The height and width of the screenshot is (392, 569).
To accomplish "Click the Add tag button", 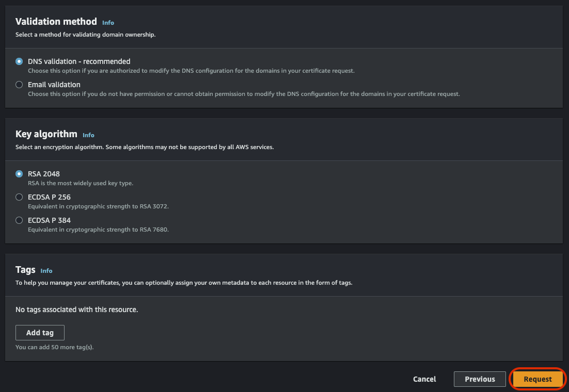I will tap(40, 333).
